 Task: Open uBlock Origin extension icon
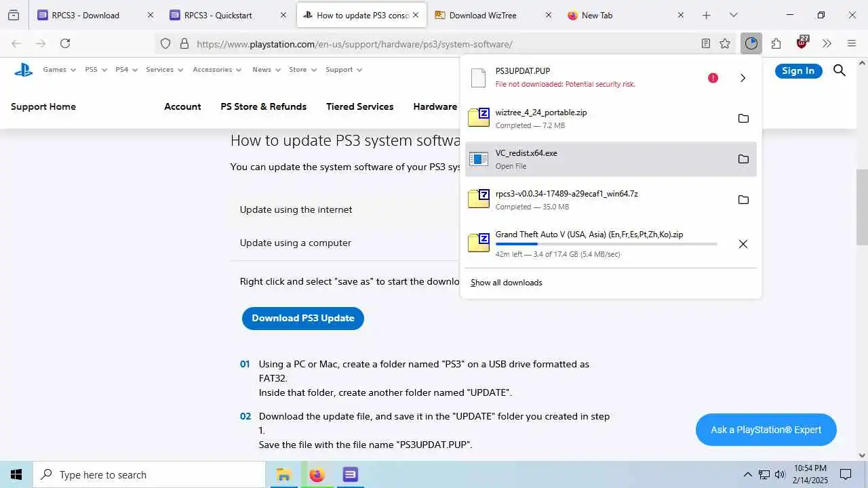802,43
